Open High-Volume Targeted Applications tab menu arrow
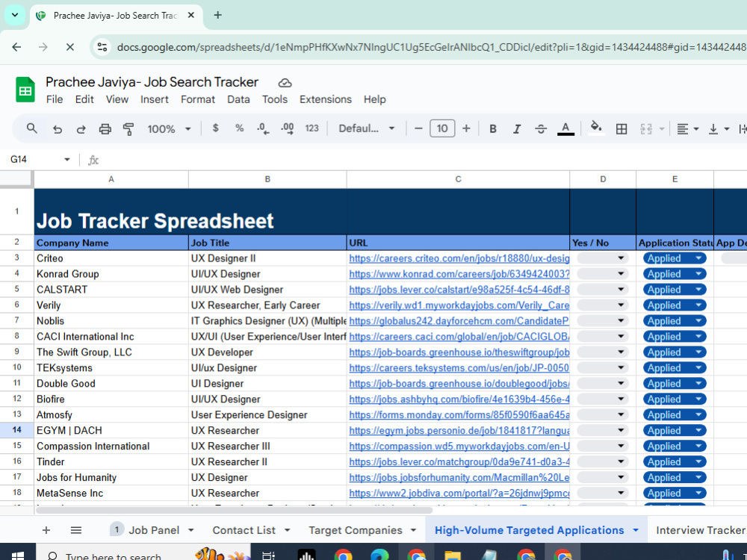747x560 pixels. [x=636, y=530]
